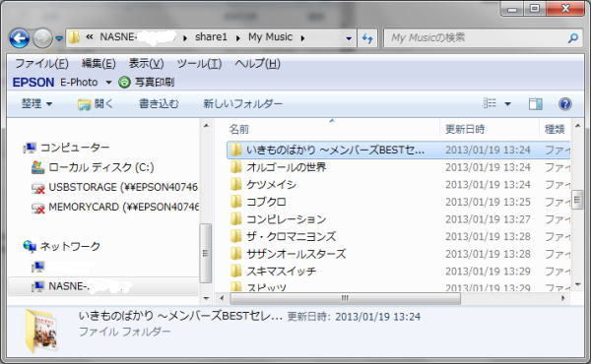Screen dimensions: 591x364
Task: Click the EPSON logo in toolbar
Action: (x=33, y=82)
